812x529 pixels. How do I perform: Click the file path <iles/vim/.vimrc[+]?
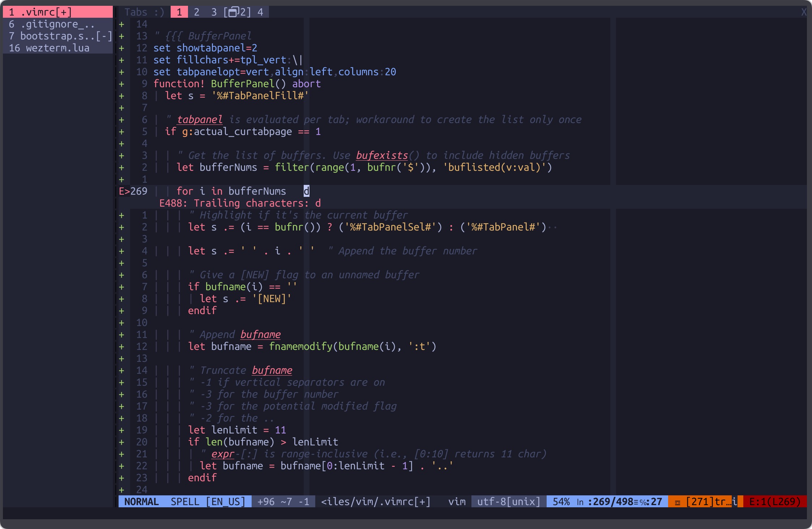click(376, 502)
